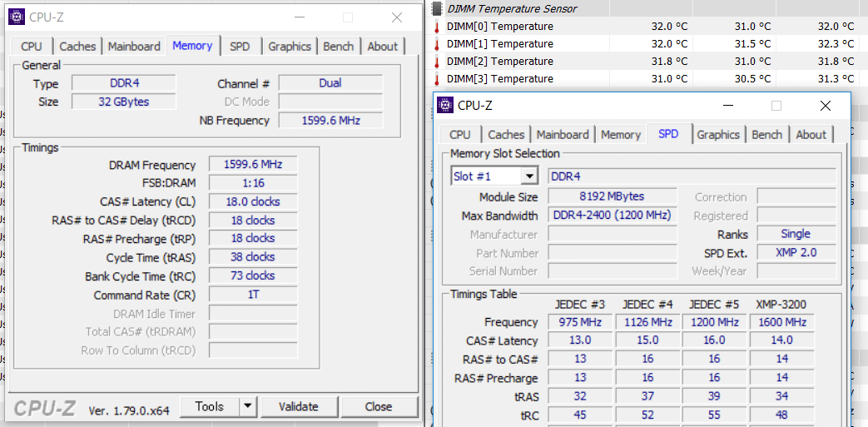The image size is (868, 427).
Task: Click the Type field showing DDR4
Action: coord(124,83)
